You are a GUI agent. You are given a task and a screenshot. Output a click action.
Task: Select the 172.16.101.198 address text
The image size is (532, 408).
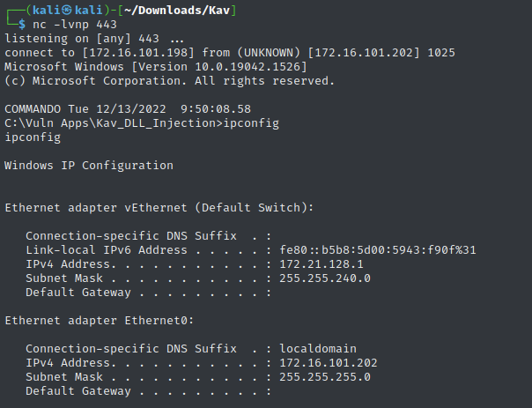[x=138, y=53]
